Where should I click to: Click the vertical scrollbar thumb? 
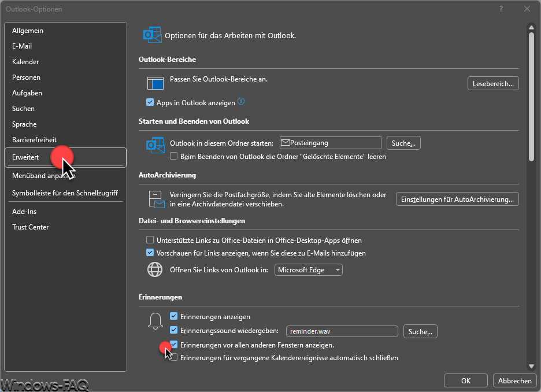click(x=531, y=97)
